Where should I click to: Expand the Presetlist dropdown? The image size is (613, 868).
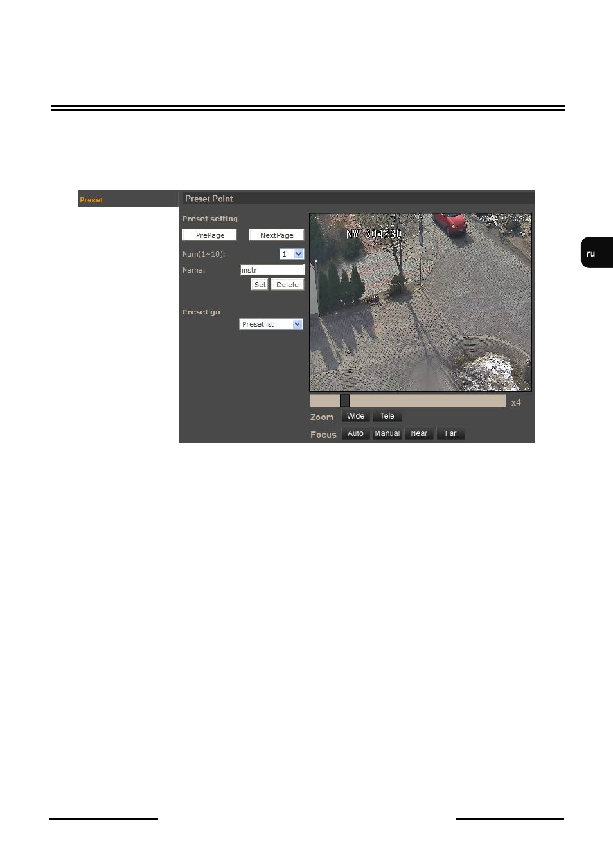[x=271, y=324]
